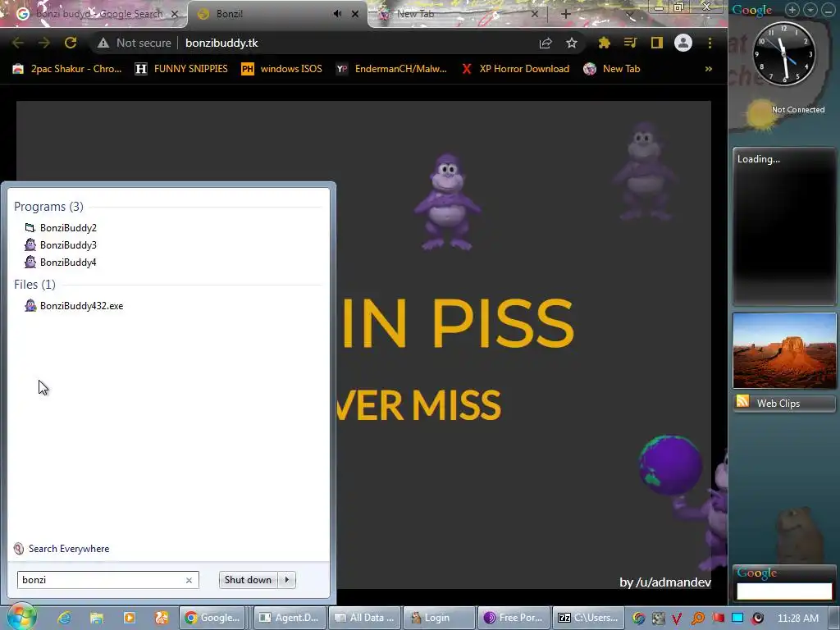This screenshot has height=630, width=840.
Task: Open XP Horror Download bookmark
Action: coord(515,69)
